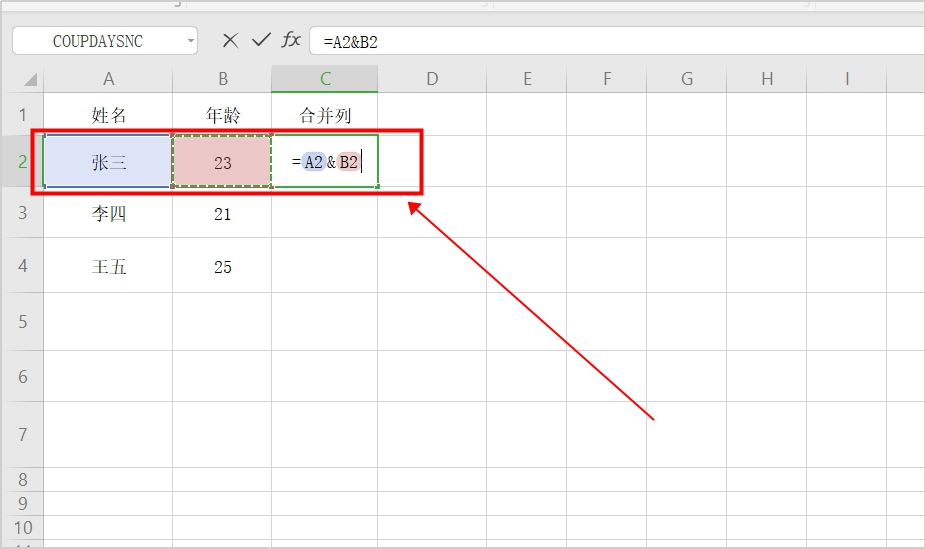Select column G header
925x549 pixels.
(x=687, y=79)
